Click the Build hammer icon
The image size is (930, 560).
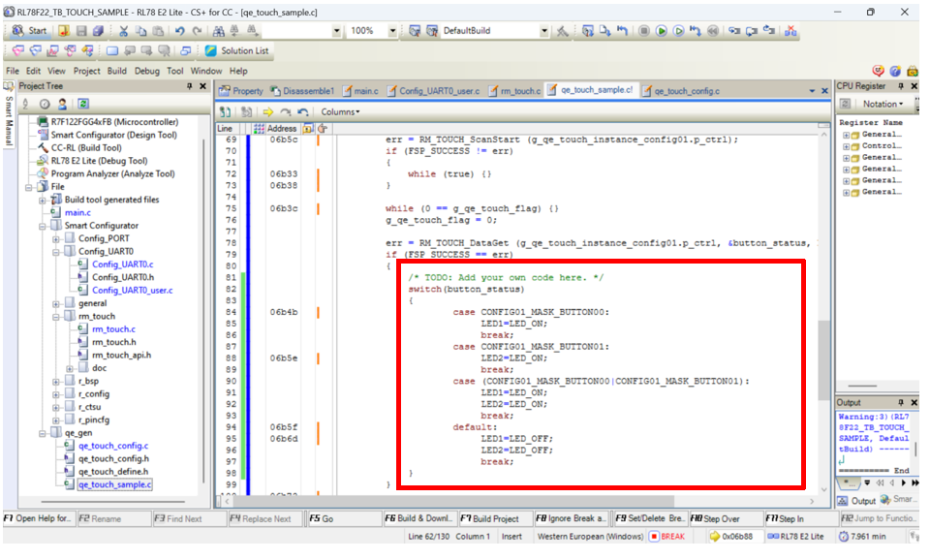coord(563,31)
